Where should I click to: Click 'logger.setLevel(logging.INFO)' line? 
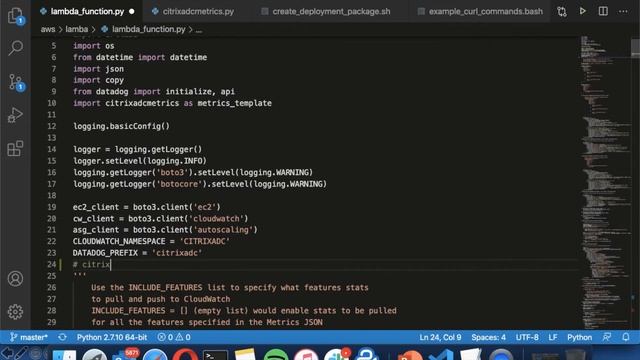coord(140,161)
